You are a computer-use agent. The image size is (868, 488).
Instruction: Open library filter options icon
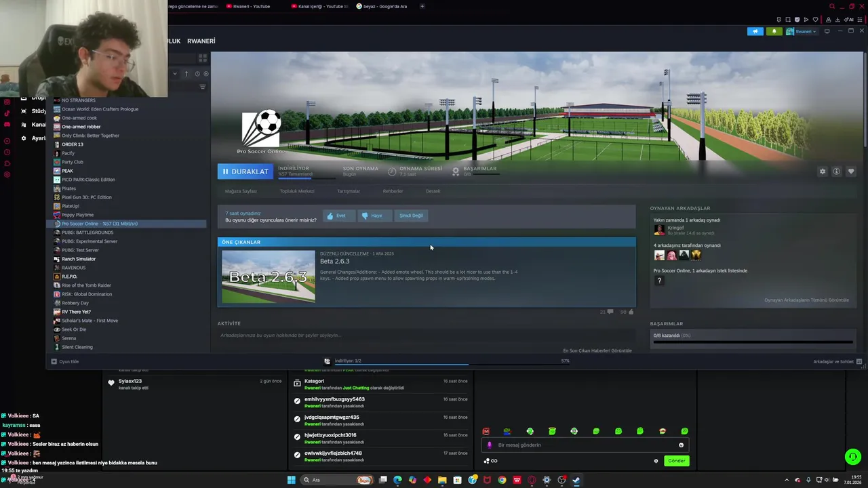pyautogui.click(x=202, y=87)
